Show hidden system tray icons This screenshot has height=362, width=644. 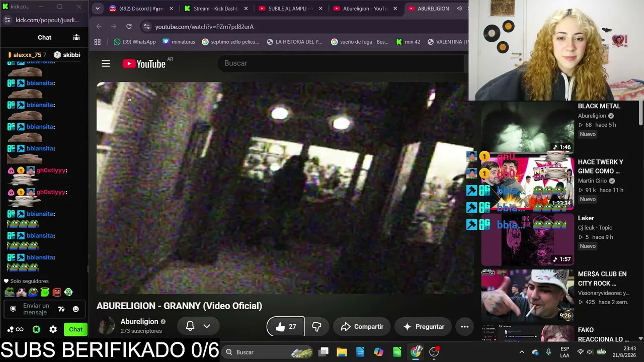[522, 352]
